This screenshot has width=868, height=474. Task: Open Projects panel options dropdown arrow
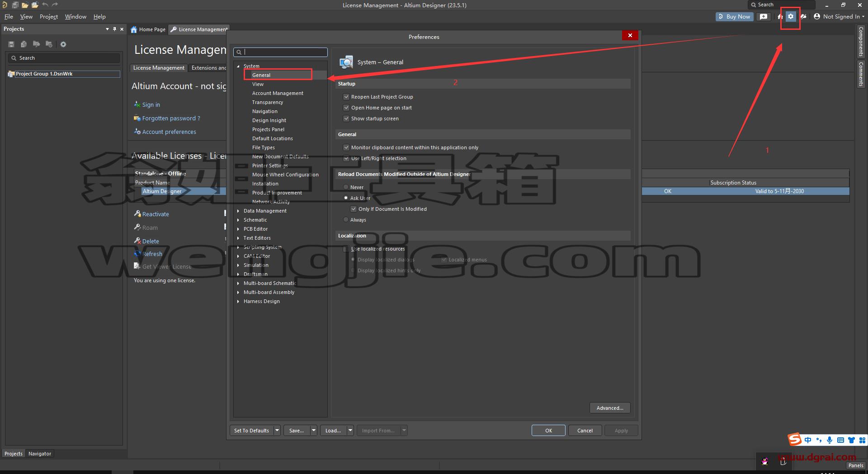coord(107,29)
